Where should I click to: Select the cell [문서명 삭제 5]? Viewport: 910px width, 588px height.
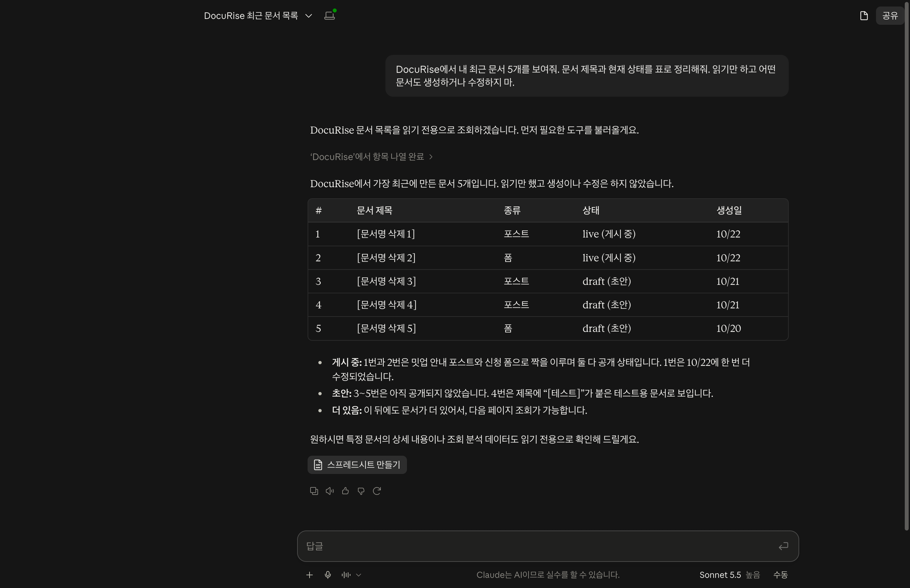(386, 328)
